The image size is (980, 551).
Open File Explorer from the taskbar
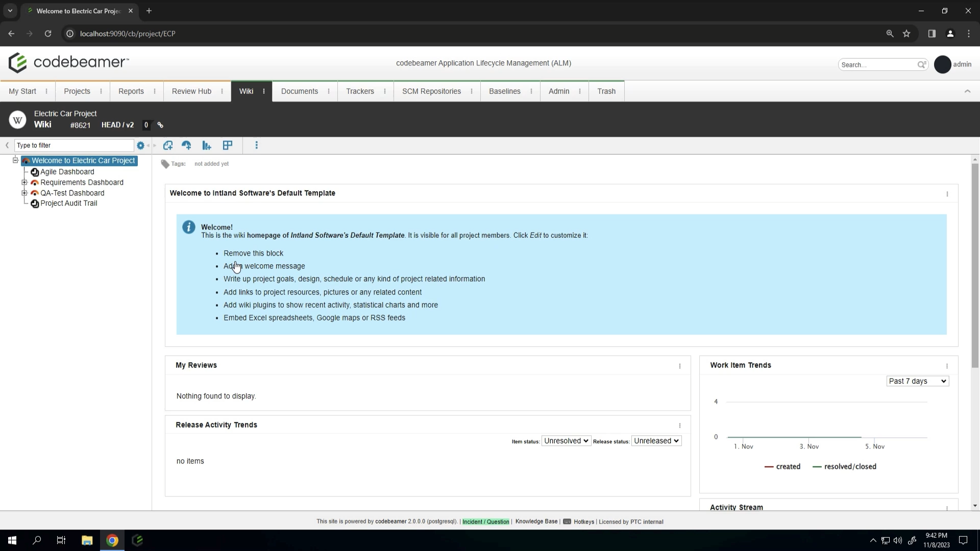point(87,540)
